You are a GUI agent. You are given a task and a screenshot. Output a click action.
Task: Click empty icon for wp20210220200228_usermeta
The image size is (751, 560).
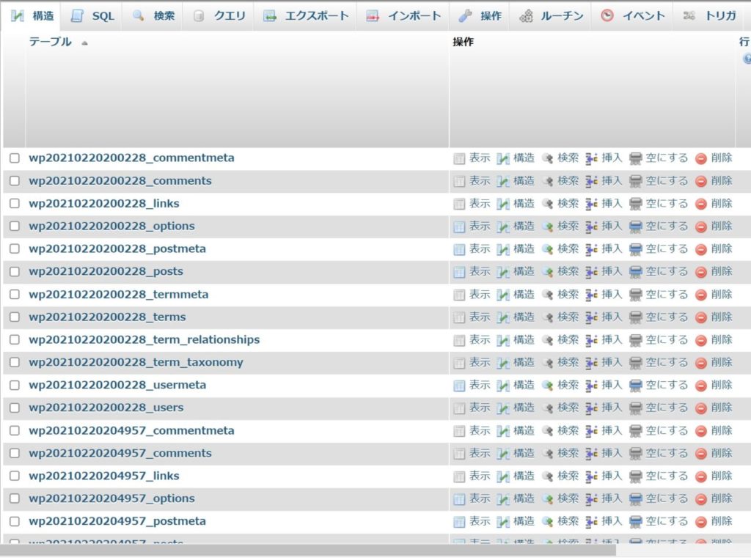pyautogui.click(x=636, y=386)
